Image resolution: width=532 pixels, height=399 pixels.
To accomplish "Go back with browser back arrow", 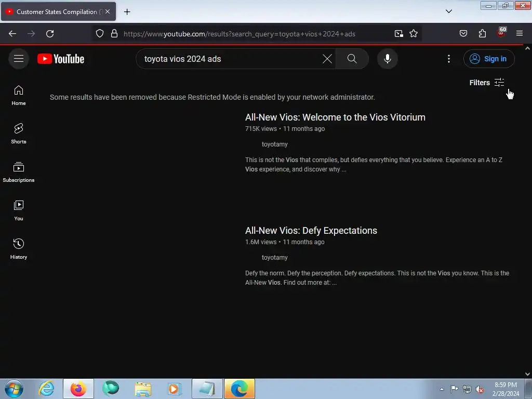I will point(12,34).
